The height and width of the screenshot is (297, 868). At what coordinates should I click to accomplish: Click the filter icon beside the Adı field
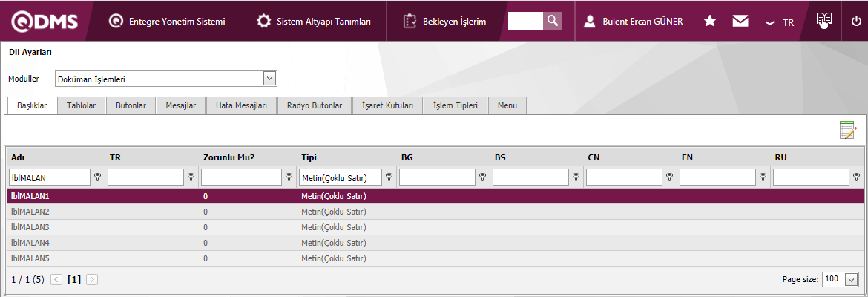(97, 177)
